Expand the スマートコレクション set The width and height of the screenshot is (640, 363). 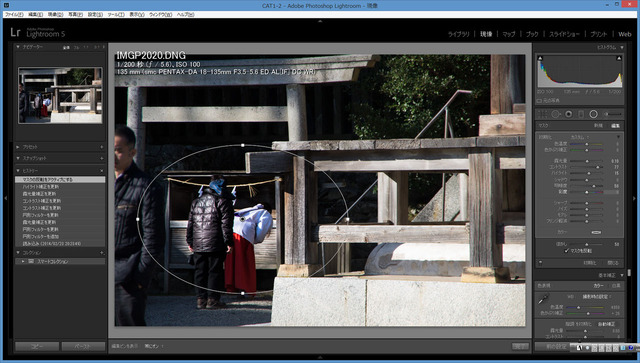[23, 261]
